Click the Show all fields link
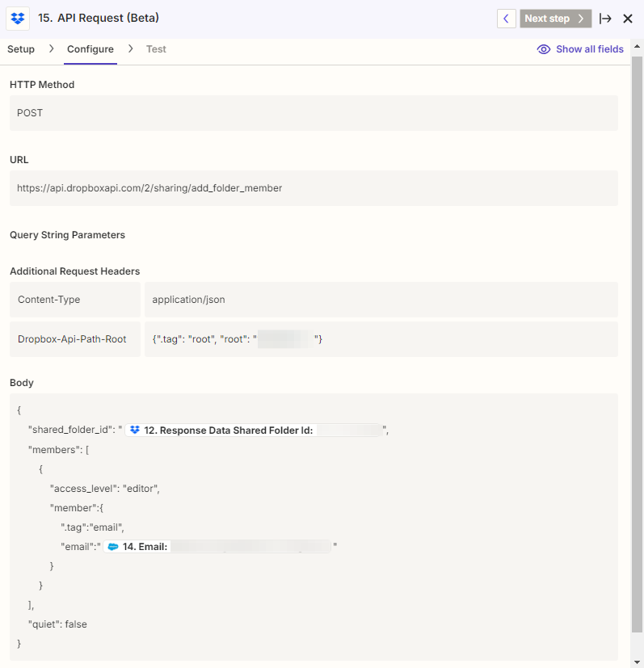 [x=590, y=49]
